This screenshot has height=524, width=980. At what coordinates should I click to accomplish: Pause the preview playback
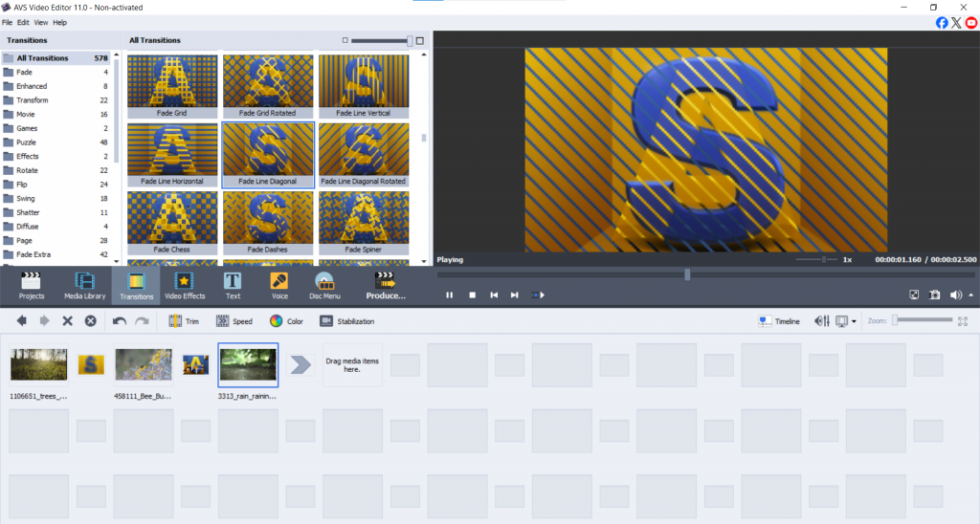(450, 295)
